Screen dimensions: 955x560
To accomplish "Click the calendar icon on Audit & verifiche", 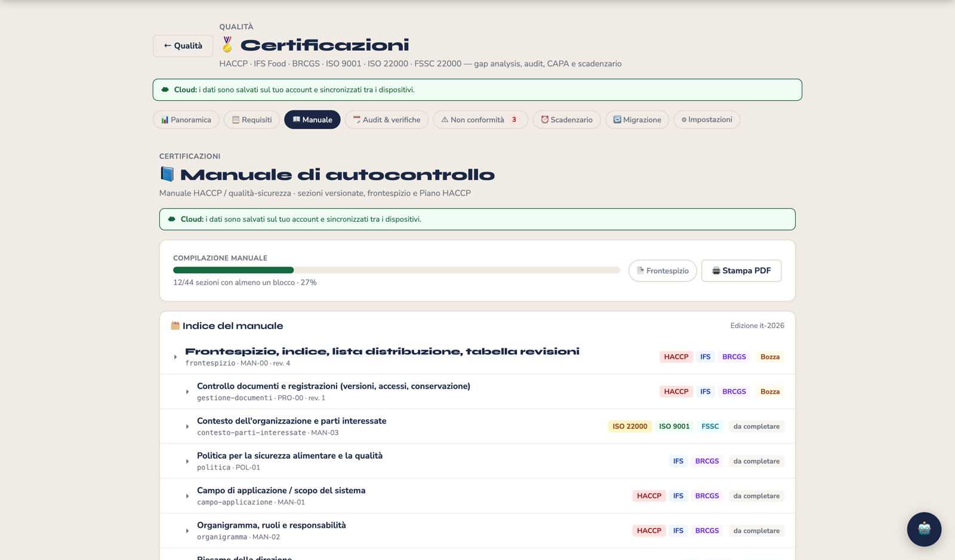I will pyautogui.click(x=356, y=120).
